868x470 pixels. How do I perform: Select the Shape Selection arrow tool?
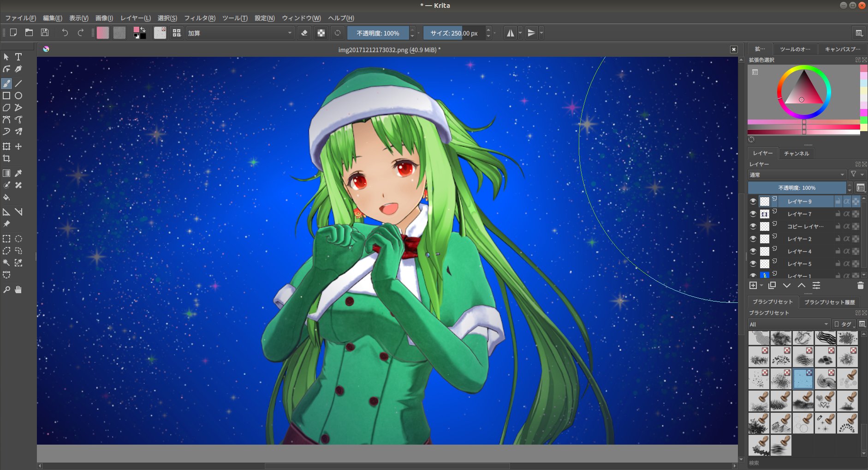point(6,57)
